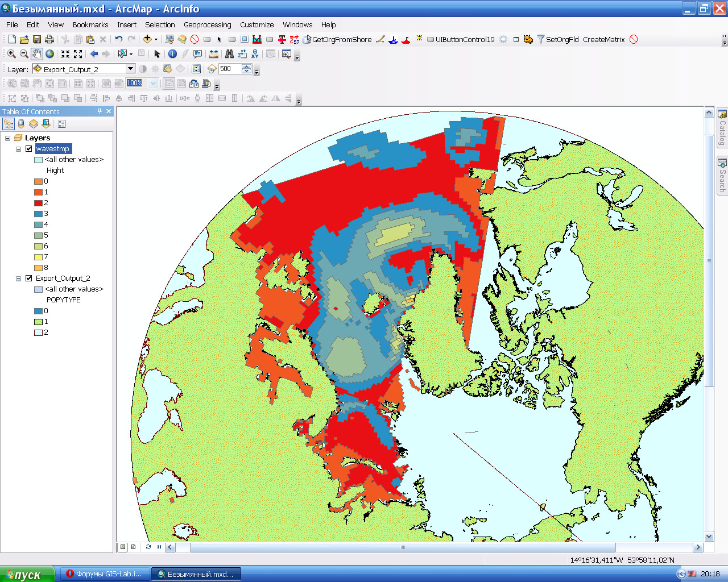Open the Geoprocessing menu
This screenshot has height=582, width=728.
coord(207,24)
